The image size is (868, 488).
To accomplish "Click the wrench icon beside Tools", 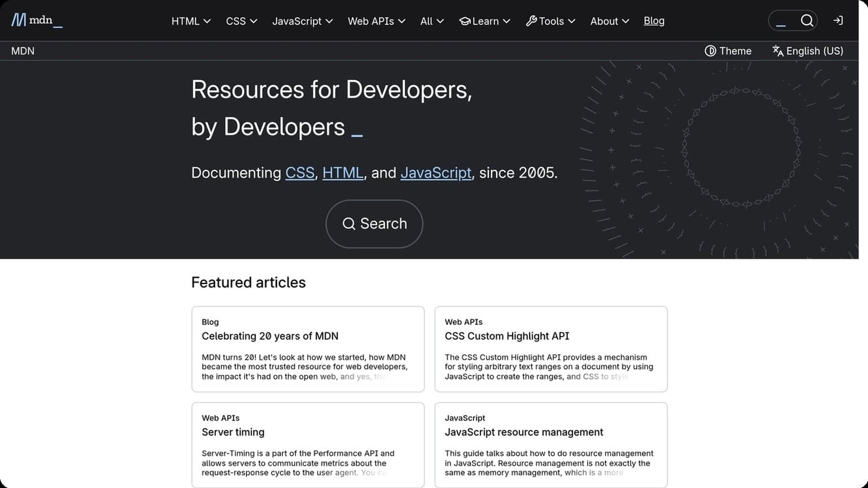I will point(531,20).
